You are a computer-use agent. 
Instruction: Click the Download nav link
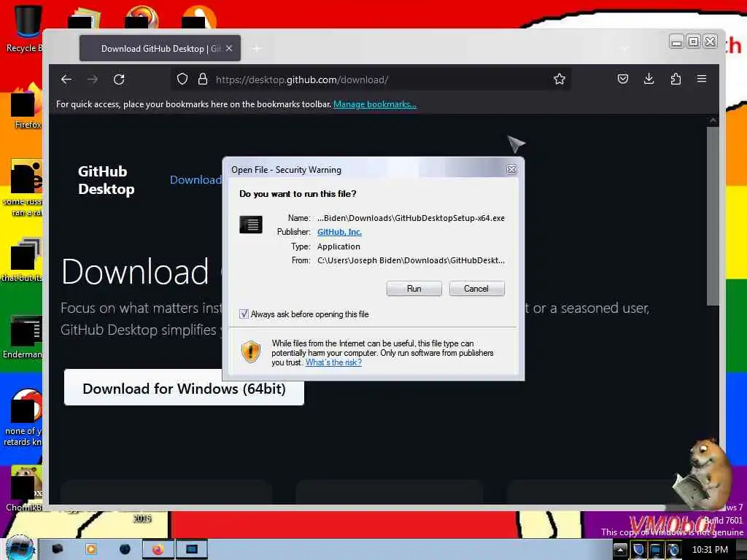click(196, 180)
